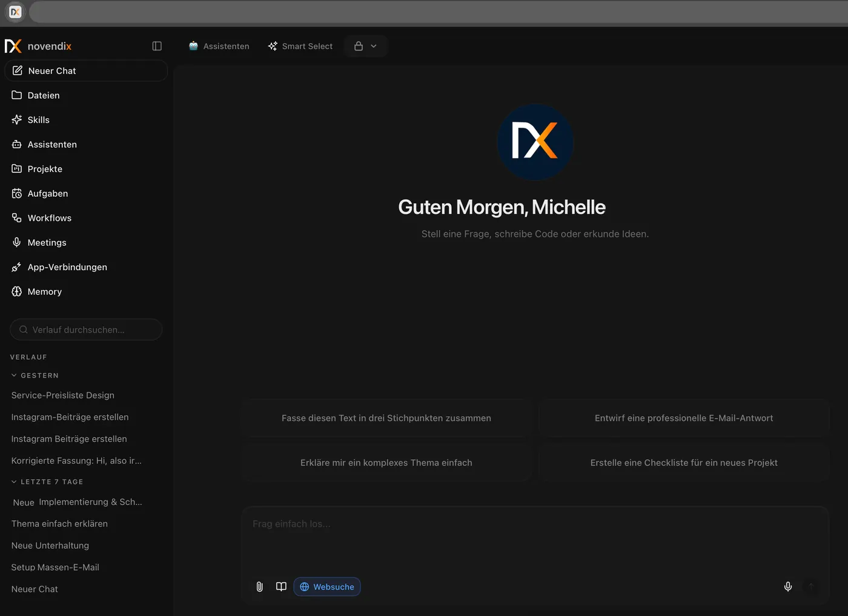The image size is (848, 616).
Task: Start a Neuer Chat from the sidebar button
Action: click(86, 71)
